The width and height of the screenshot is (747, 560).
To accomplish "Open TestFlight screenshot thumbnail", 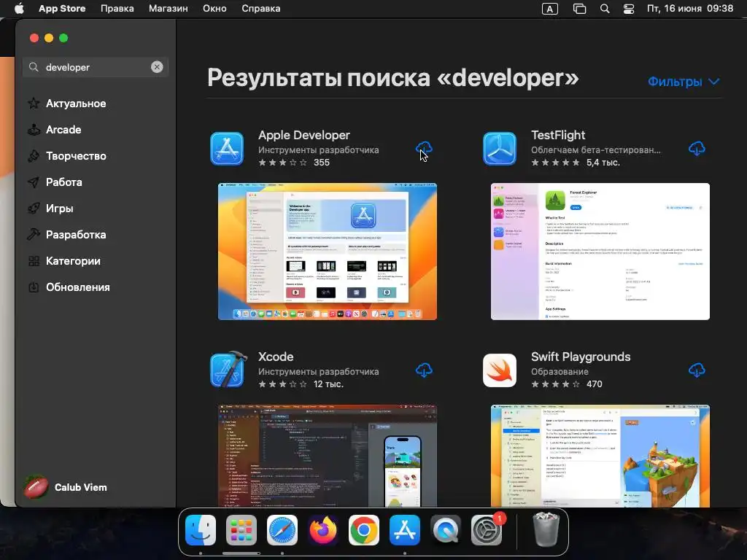I will pyautogui.click(x=600, y=252).
